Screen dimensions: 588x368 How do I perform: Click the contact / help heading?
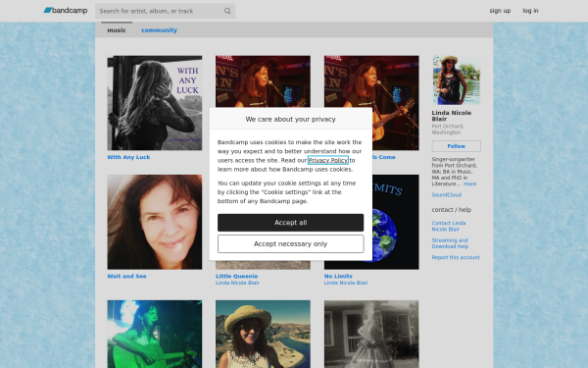tap(452, 210)
